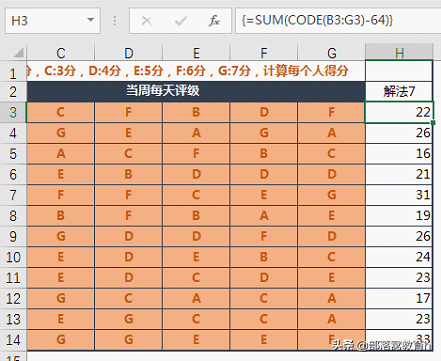Viewport: 441px width, 361px height.
Task: Click the confirm checkmark formula icon
Action: pyautogui.click(x=180, y=21)
